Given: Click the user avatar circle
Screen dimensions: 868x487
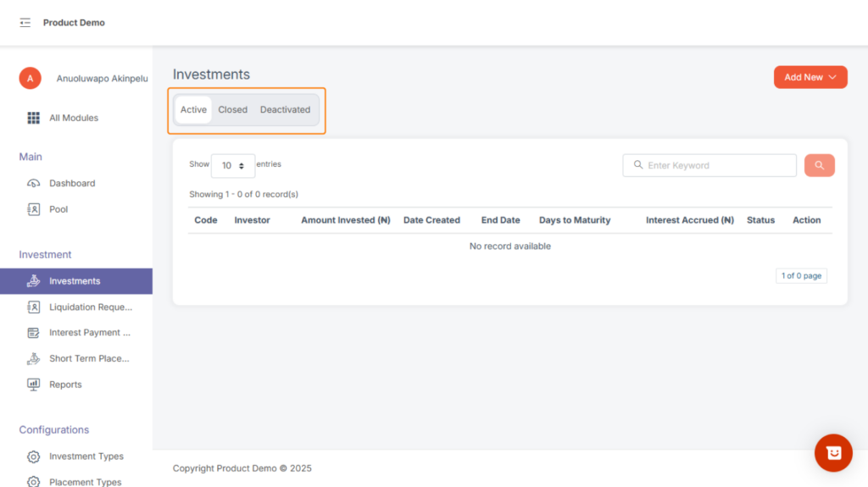Looking at the screenshot, I should coord(31,78).
